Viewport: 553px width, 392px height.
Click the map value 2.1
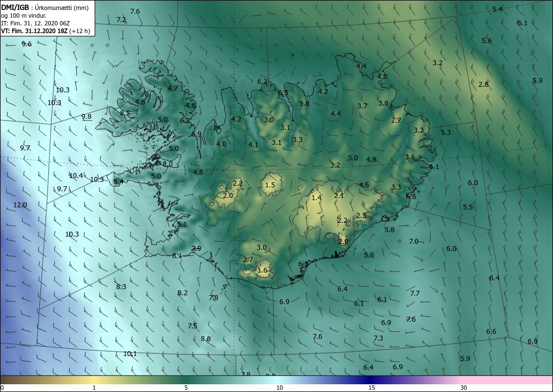(x=339, y=195)
